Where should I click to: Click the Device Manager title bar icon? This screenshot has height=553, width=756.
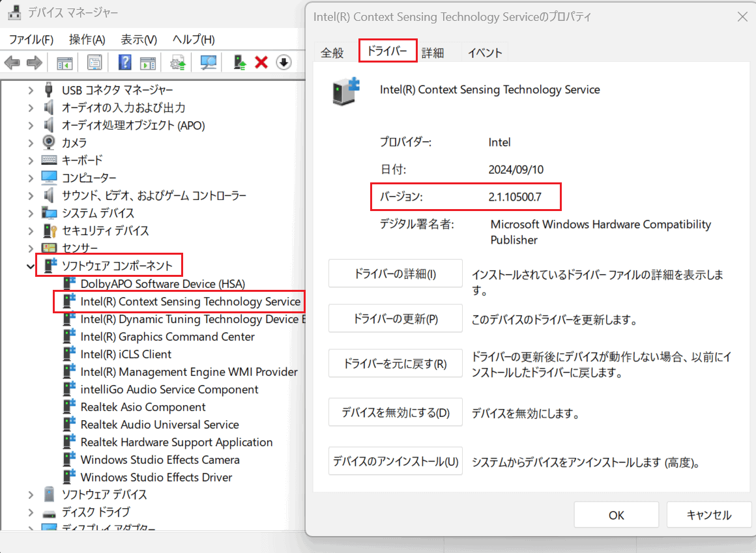(x=14, y=12)
